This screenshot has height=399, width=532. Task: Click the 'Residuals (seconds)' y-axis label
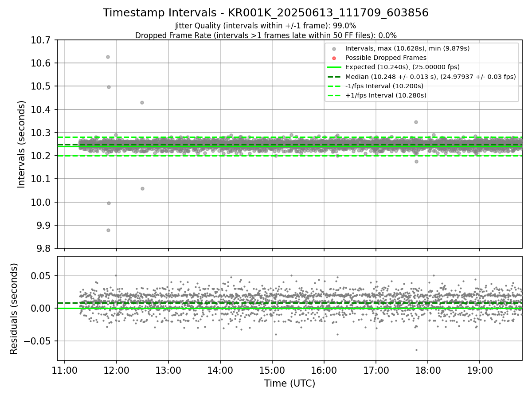14,309
